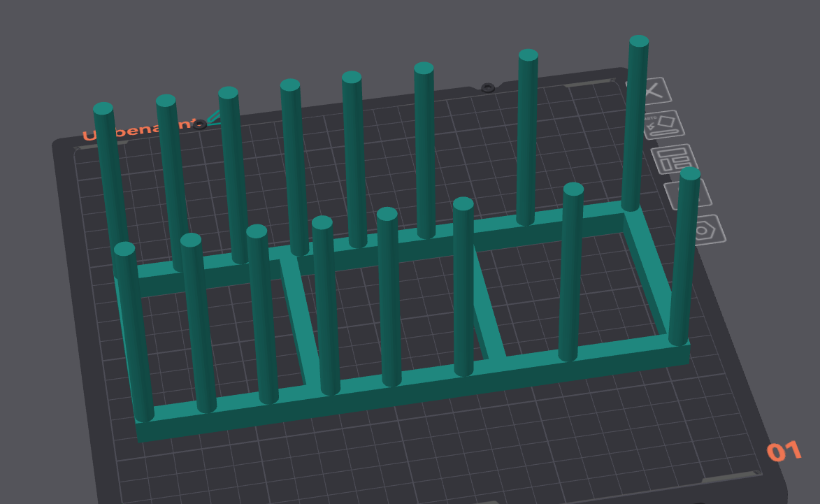Auto-orient objects on this plate
This screenshot has width=820, height=504.
(x=663, y=124)
